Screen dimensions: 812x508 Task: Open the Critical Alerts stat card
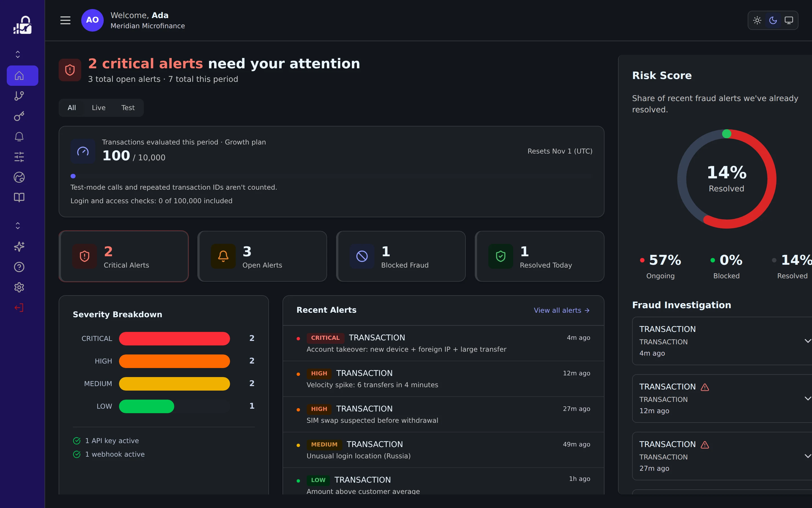pos(124,256)
